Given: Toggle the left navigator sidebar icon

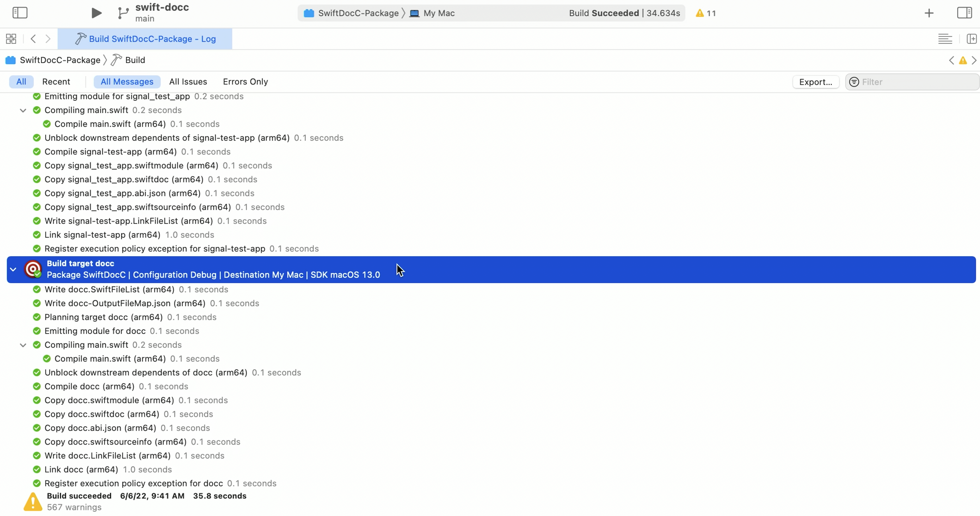Looking at the screenshot, I should (x=20, y=13).
